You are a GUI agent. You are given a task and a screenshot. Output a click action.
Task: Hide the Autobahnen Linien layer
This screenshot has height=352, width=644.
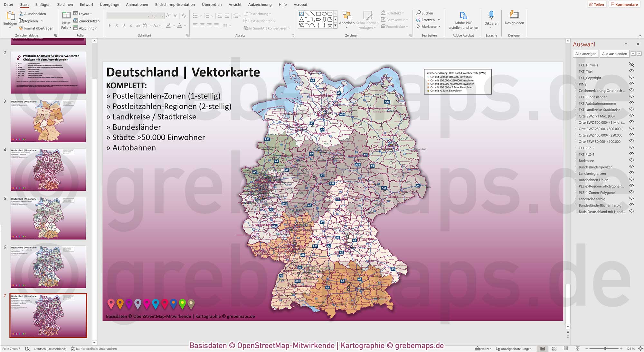coord(631,180)
